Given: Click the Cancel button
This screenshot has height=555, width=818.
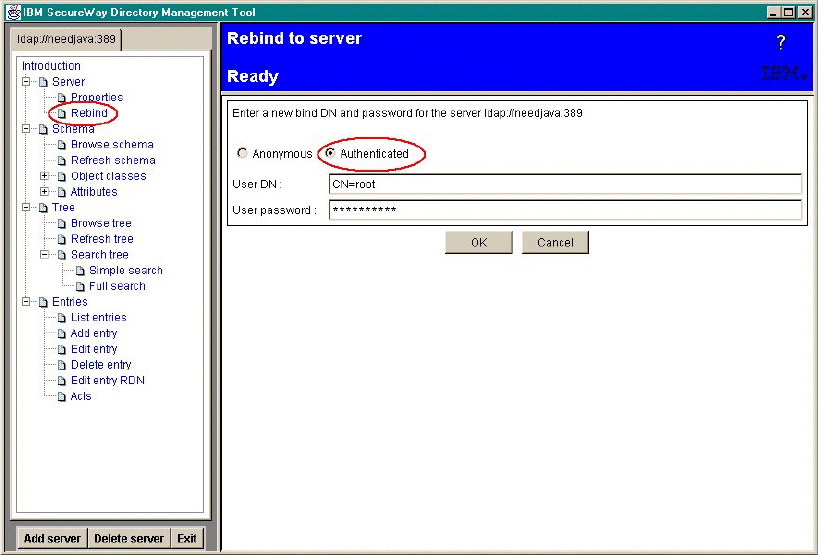Looking at the screenshot, I should tap(555, 243).
